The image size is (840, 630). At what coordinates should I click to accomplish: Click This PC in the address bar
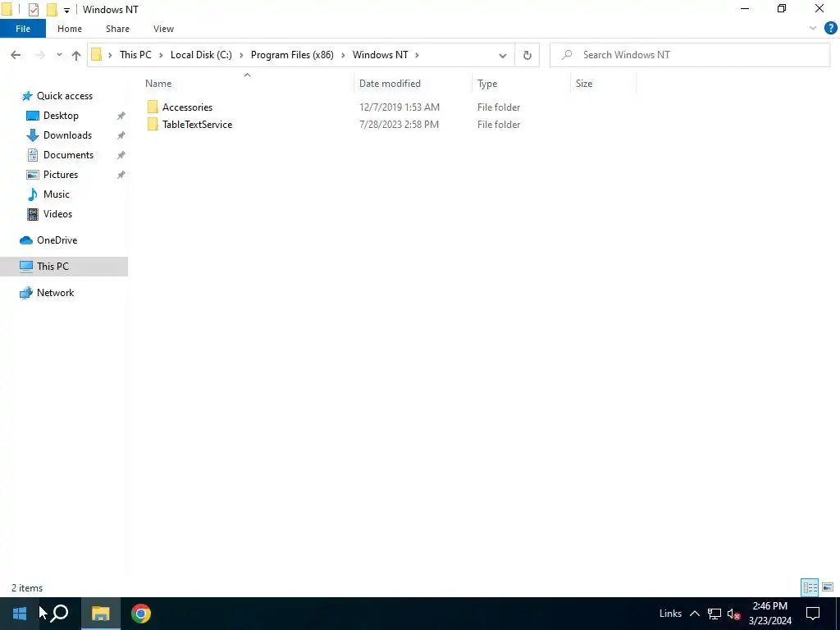(x=135, y=55)
